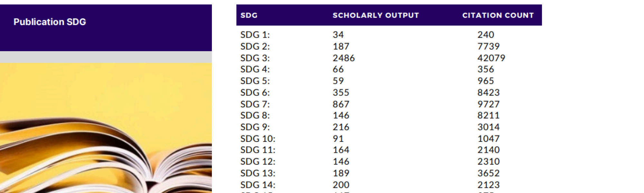Click scholarly output value 216 for SDG 9
This screenshot has width=644, height=193.
click(341, 127)
